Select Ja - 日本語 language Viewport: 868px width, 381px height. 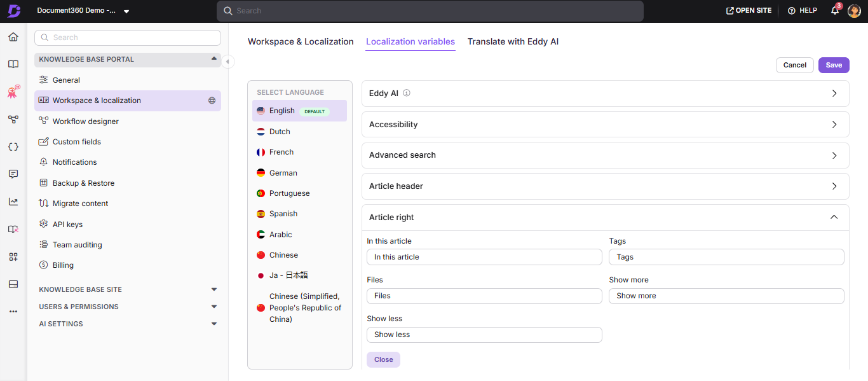click(x=299, y=275)
